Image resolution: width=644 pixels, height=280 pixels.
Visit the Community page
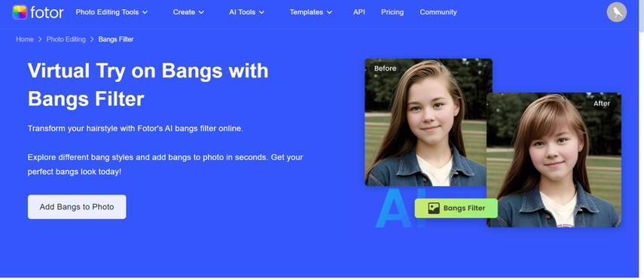pos(438,12)
